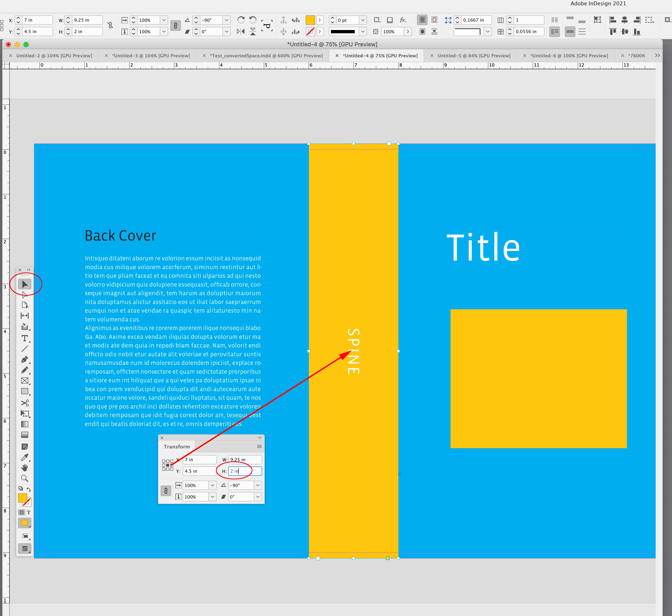The height and width of the screenshot is (616, 672).
Task: Click the yellow fill swatch in control bar
Action: [310, 20]
